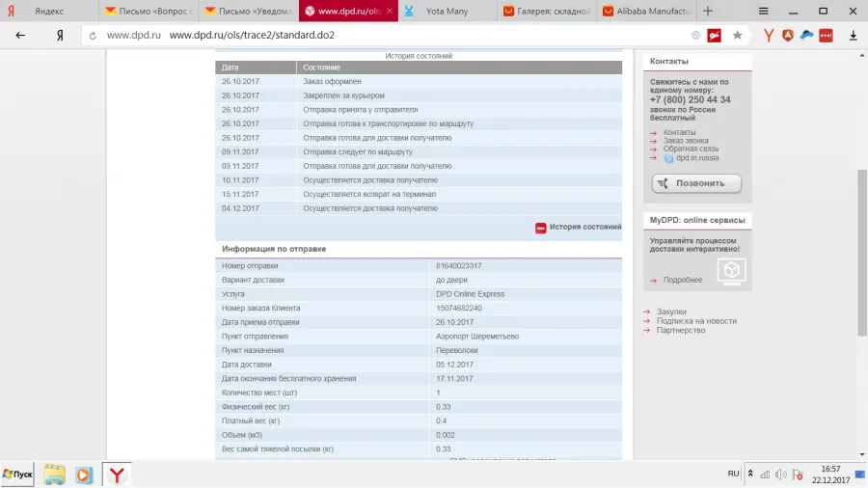
Task: Click the page vertical scrollbar
Action: coord(862,253)
